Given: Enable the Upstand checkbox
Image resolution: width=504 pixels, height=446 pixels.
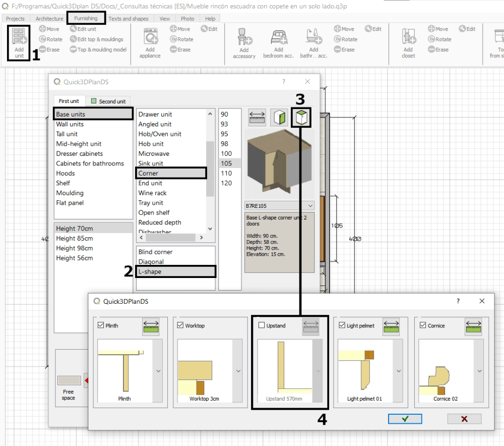Looking at the screenshot, I should (262, 325).
